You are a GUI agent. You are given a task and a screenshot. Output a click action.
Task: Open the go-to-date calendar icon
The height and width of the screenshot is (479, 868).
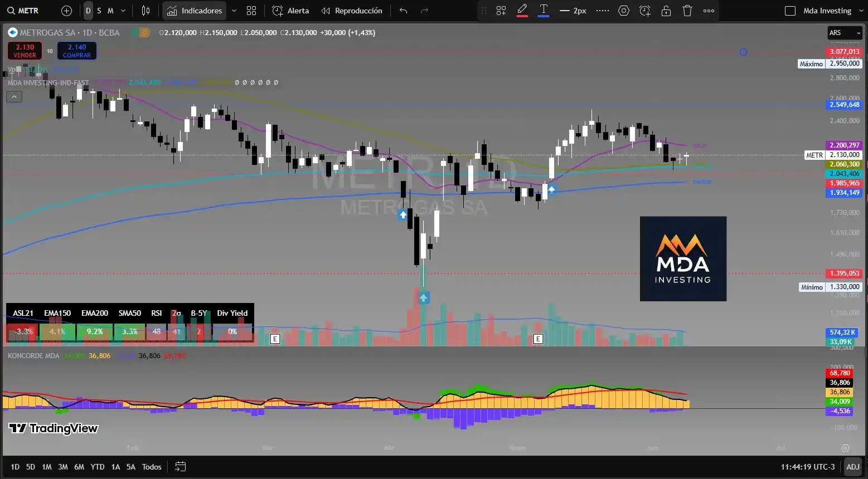click(x=180, y=467)
